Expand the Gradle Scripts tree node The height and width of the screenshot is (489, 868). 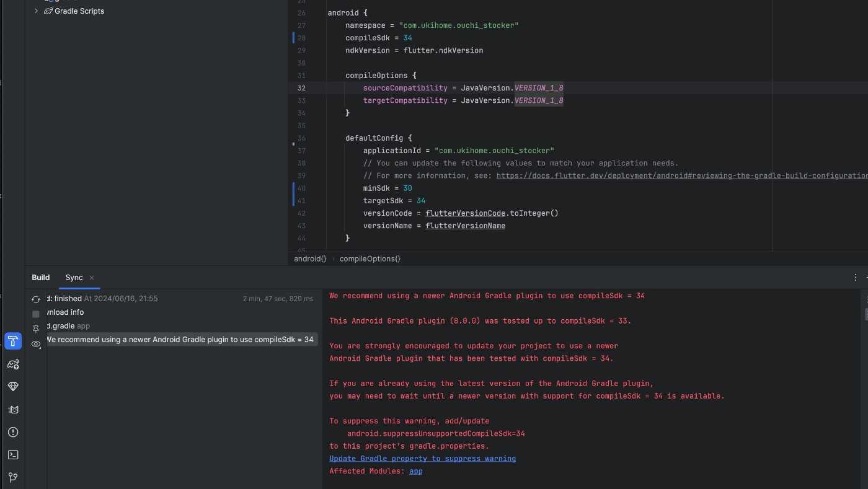pos(36,11)
